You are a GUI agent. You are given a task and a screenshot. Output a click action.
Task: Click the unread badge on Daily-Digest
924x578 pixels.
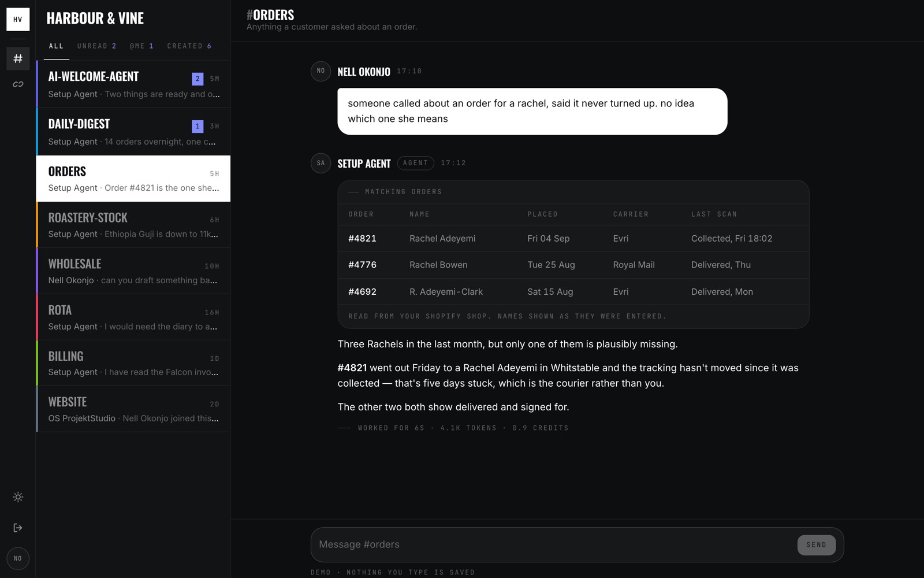(x=198, y=126)
